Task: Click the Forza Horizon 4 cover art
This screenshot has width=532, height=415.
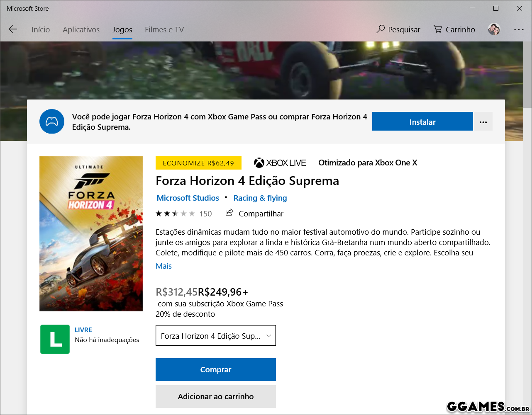Action: tap(91, 233)
